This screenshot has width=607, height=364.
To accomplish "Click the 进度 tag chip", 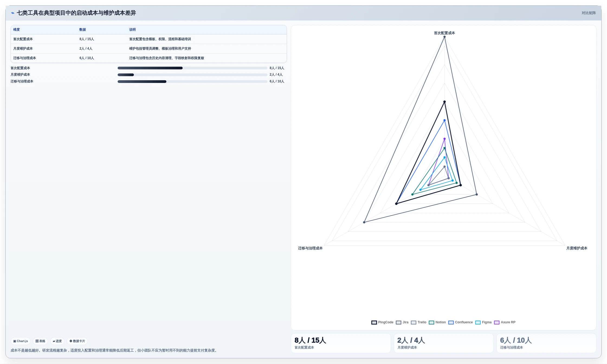I will click(57, 341).
